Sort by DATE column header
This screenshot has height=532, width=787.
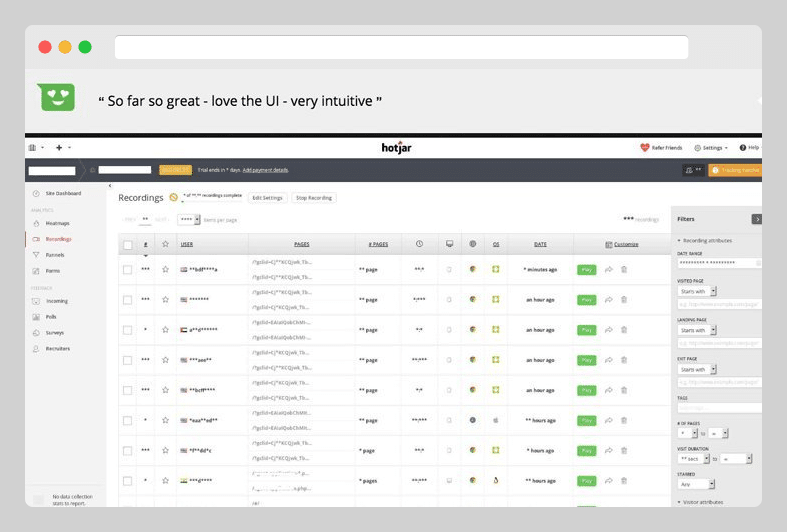[540, 244]
